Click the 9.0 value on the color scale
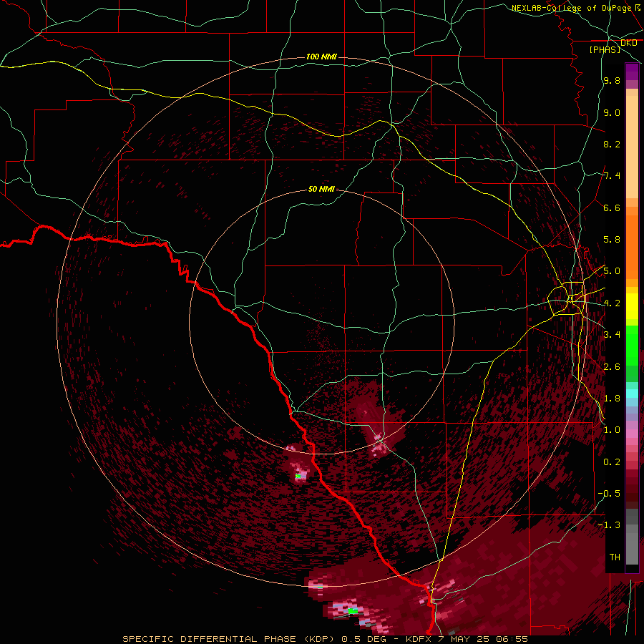The height and width of the screenshot is (644, 644). click(x=612, y=113)
